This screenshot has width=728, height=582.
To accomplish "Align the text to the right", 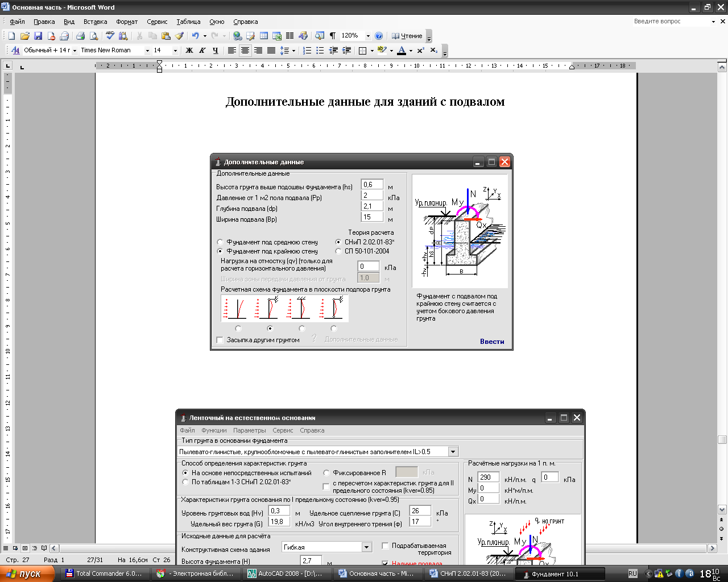I will pos(258,50).
